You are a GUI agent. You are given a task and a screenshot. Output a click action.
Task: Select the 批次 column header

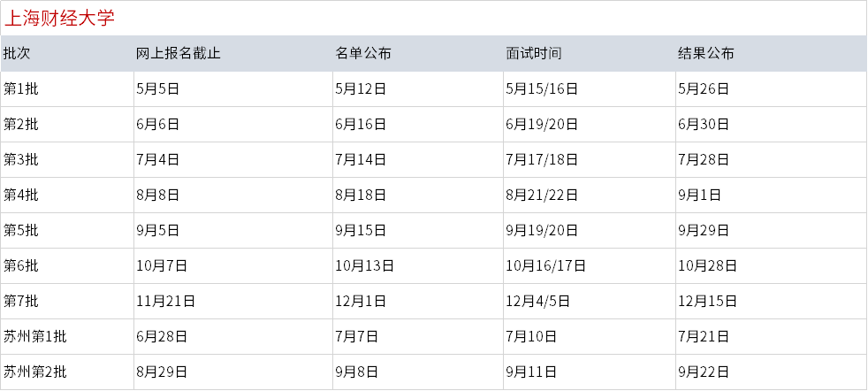click(x=17, y=53)
